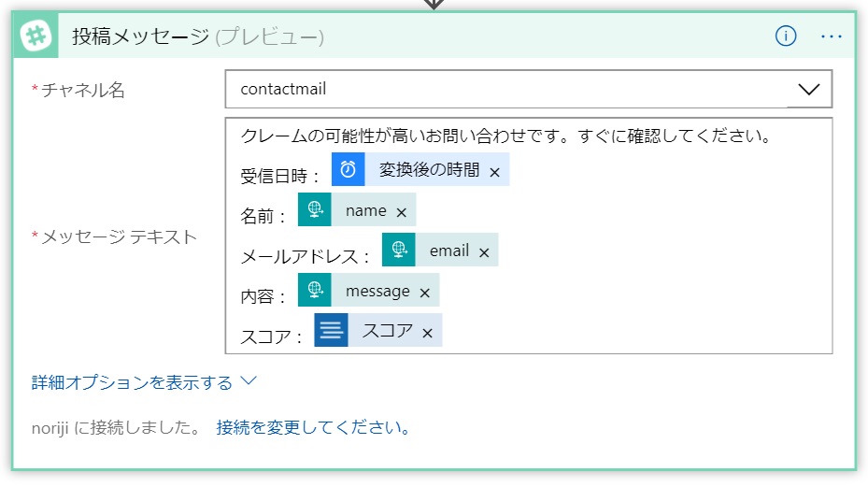Click the Slack hashtag connector icon

(x=36, y=36)
